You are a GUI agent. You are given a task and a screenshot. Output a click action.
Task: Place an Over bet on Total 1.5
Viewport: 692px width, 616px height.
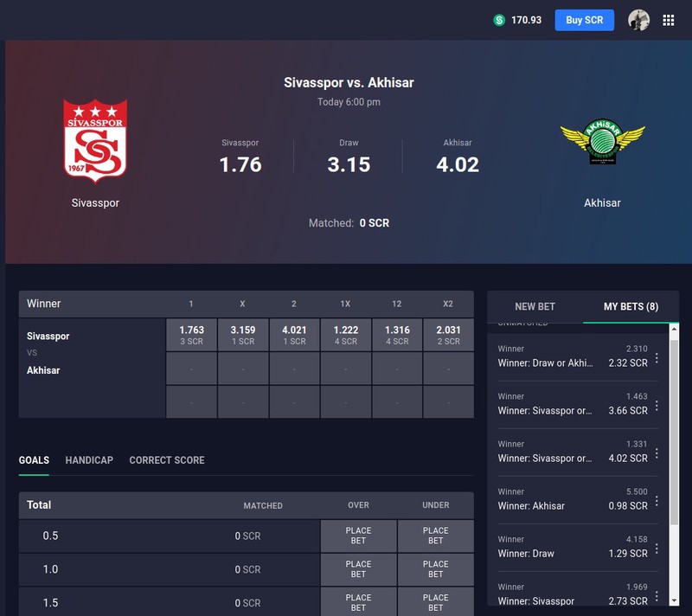click(x=358, y=602)
